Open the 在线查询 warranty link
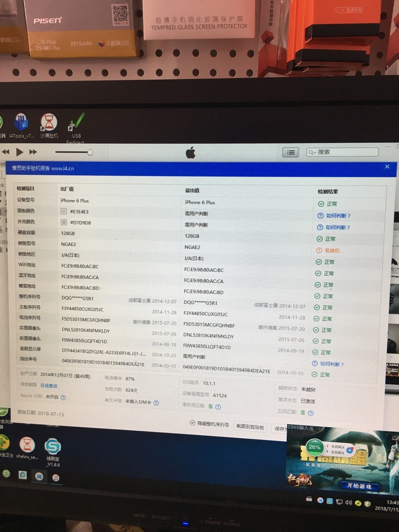This screenshot has height=532, width=399. click(49, 386)
